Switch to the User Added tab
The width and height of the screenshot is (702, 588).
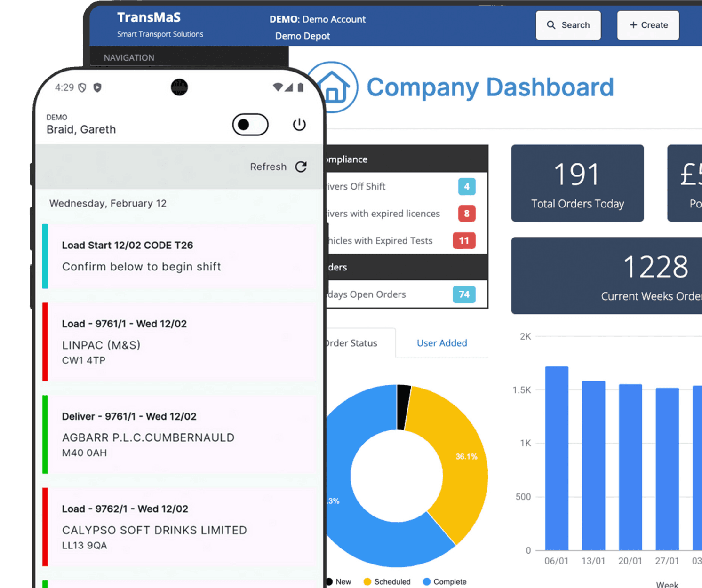442,343
